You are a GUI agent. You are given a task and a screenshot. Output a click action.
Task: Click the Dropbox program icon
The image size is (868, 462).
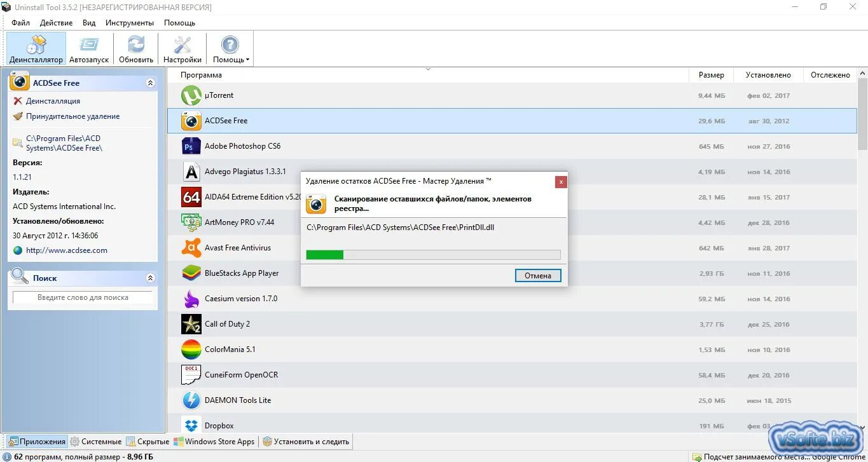(x=191, y=425)
